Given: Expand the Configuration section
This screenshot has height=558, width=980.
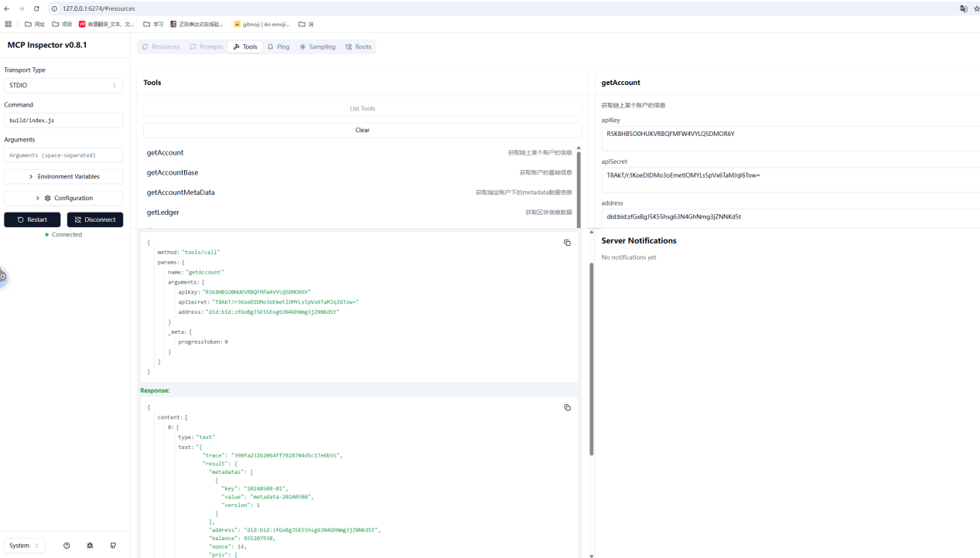Looking at the screenshot, I should 63,199.
